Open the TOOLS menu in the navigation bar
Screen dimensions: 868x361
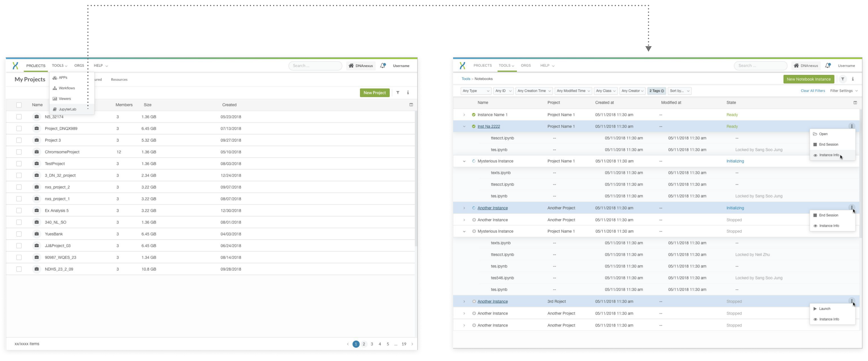coord(59,66)
